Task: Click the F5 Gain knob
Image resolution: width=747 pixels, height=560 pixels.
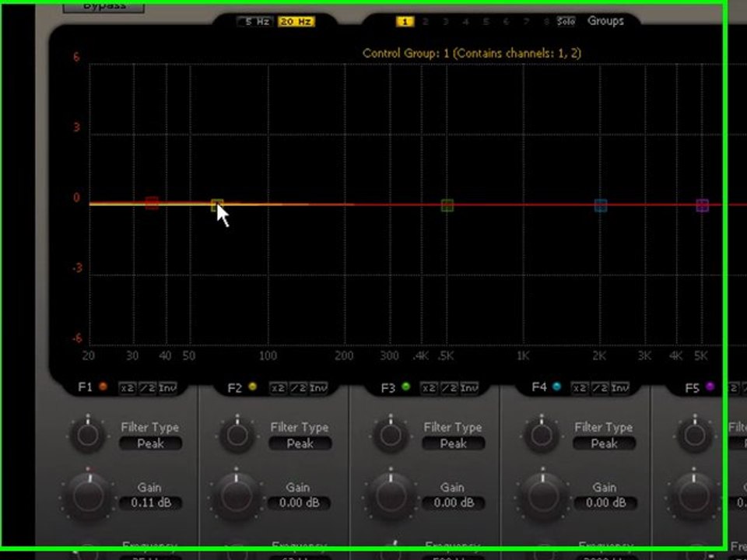Action: click(x=694, y=496)
